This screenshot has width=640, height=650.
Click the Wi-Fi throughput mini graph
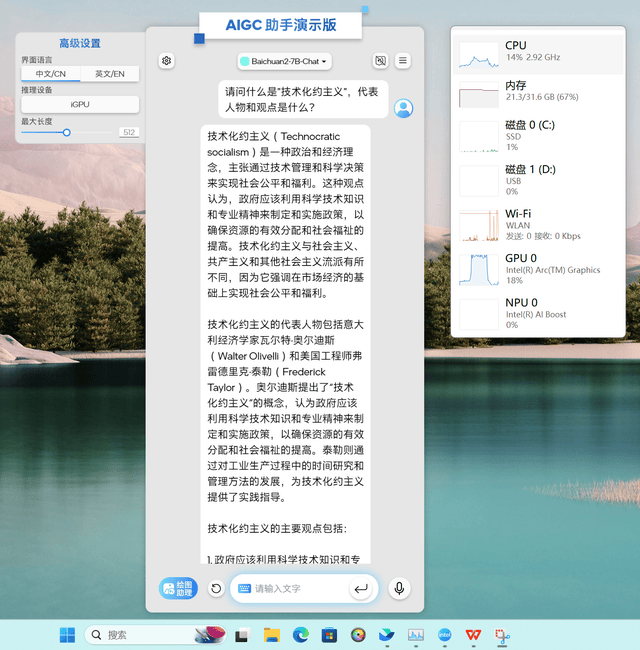point(479,225)
